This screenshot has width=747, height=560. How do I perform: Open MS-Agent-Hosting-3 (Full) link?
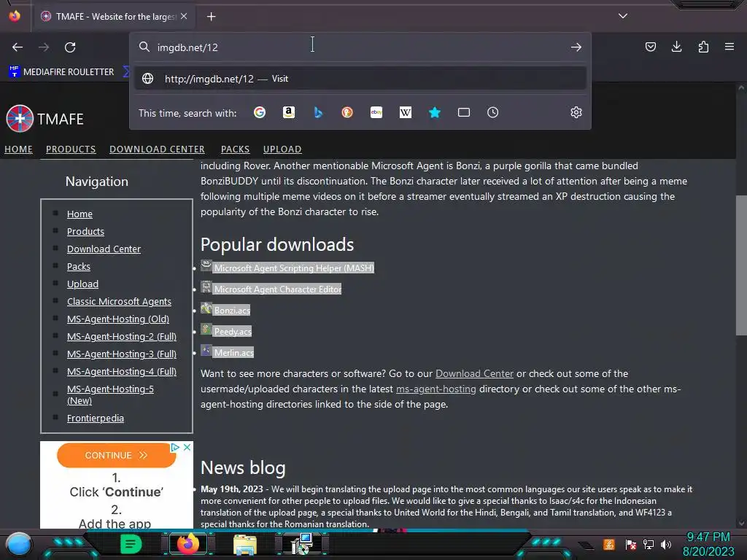click(122, 354)
